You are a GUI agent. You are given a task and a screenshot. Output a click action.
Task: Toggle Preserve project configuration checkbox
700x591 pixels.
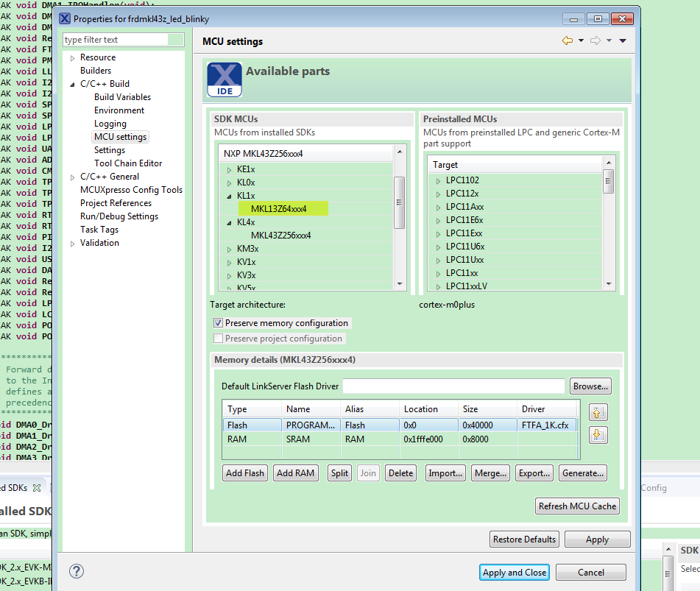[x=219, y=339]
